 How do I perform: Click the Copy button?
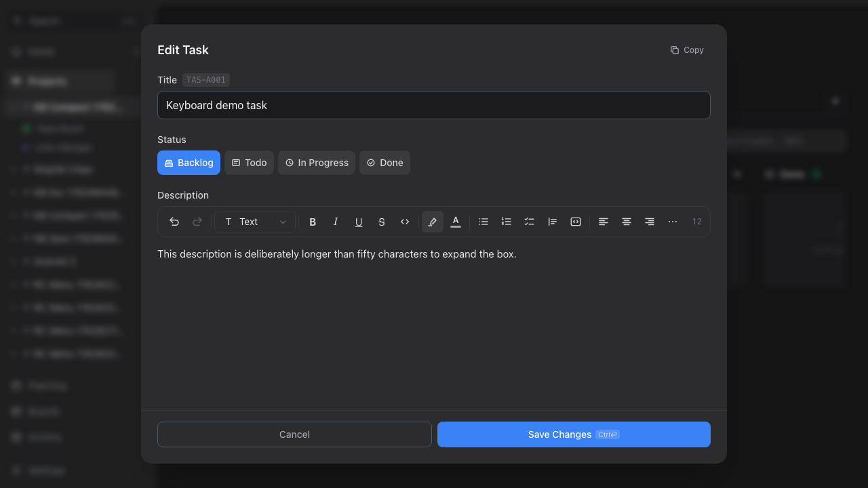pyautogui.click(x=687, y=50)
